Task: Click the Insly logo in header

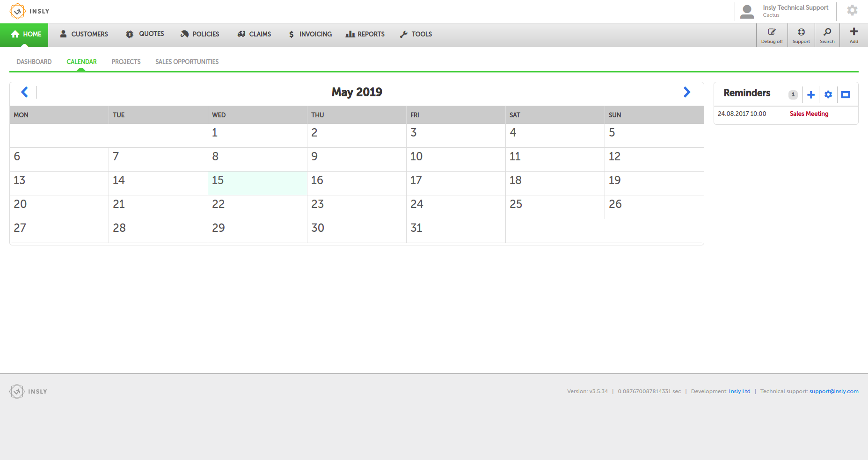Action: coord(29,11)
